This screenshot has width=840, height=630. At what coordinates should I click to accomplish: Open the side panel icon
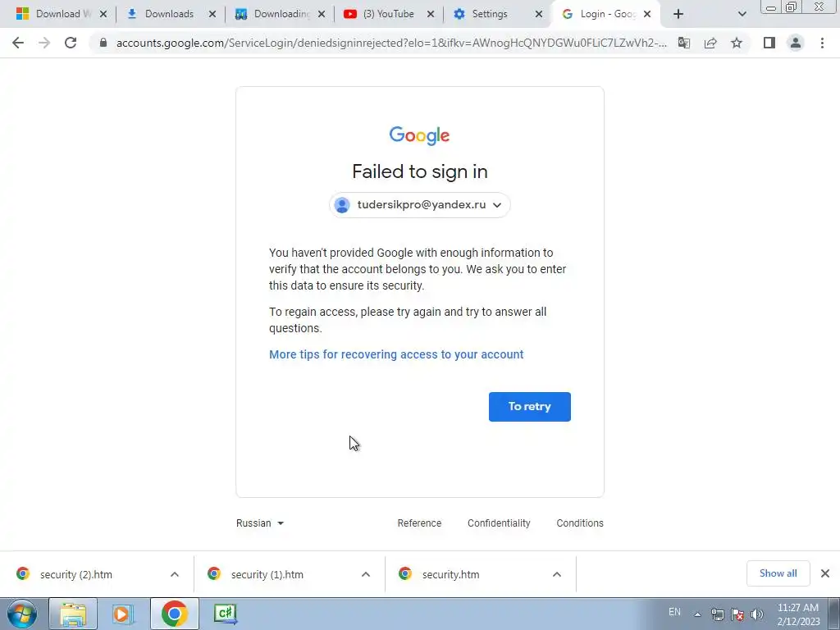[x=769, y=43]
